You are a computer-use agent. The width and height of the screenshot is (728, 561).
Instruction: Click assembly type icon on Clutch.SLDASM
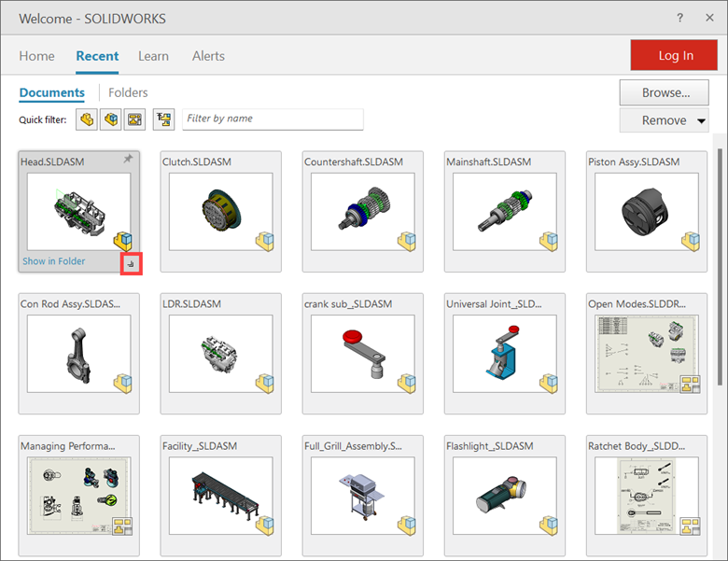265,242
